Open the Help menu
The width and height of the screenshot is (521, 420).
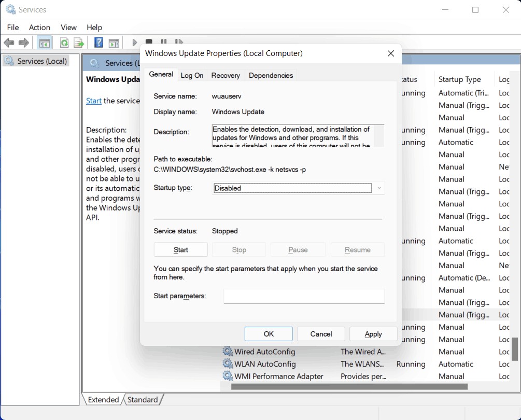pos(94,27)
